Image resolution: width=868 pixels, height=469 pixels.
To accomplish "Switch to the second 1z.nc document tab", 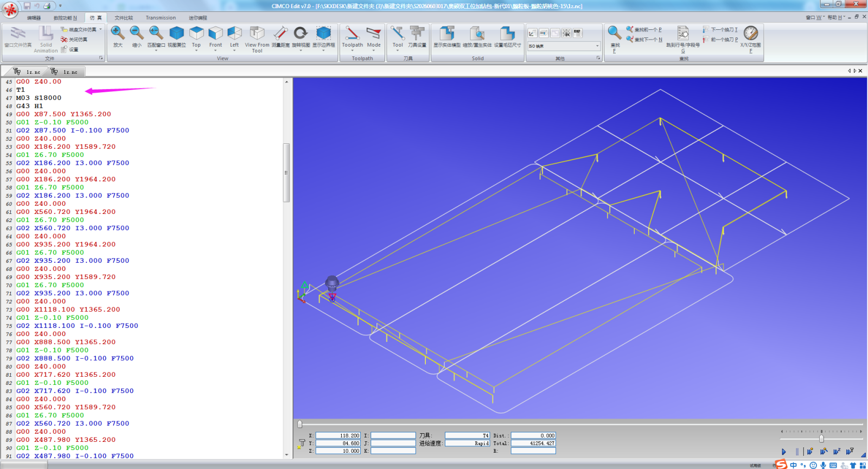I will (x=64, y=72).
